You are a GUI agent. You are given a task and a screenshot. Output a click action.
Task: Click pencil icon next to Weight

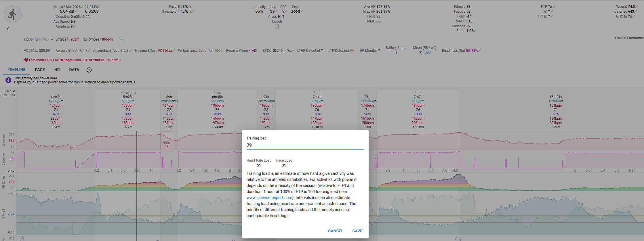(x=637, y=7)
